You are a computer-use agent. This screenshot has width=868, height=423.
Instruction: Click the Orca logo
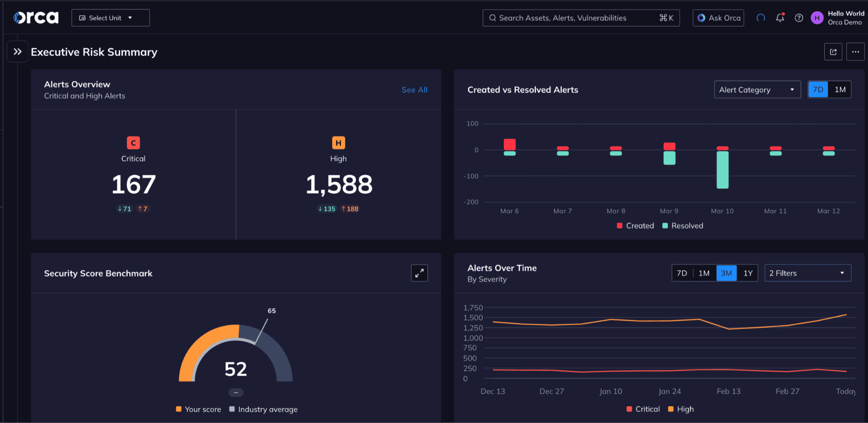coord(36,17)
